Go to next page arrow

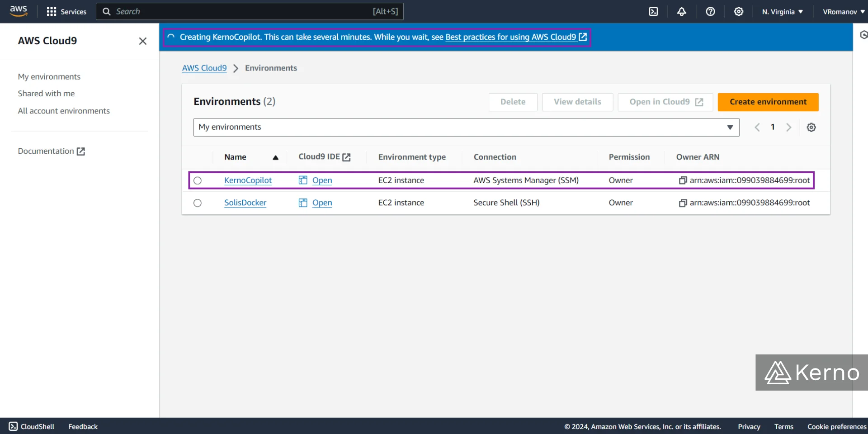coord(789,127)
